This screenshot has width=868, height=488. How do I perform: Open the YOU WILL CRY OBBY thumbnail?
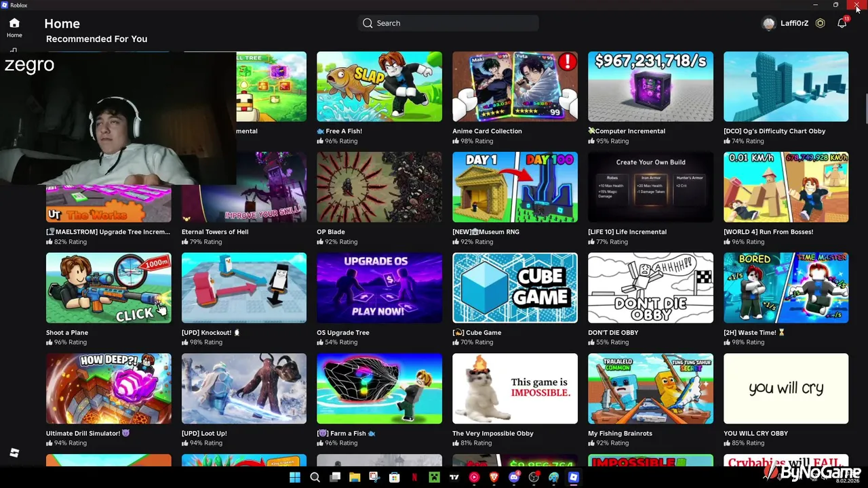(786, 388)
